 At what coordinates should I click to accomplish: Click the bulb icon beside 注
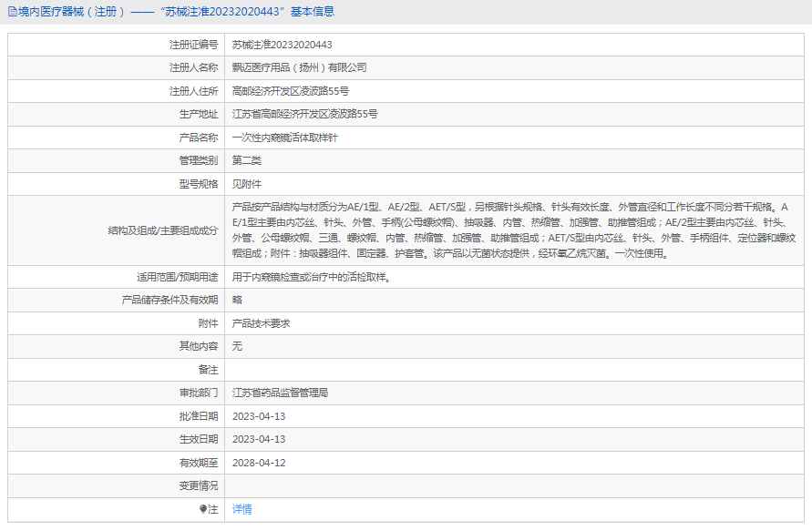point(203,509)
